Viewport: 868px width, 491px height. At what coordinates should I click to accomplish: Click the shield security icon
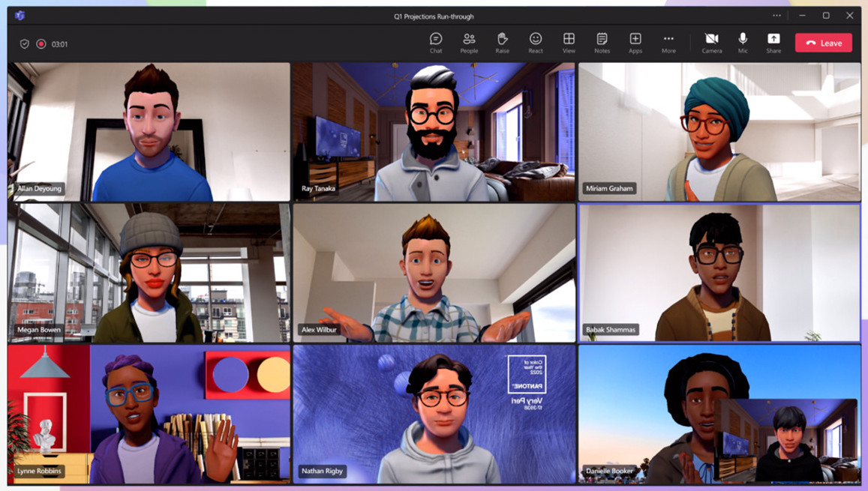[x=25, y=44]
